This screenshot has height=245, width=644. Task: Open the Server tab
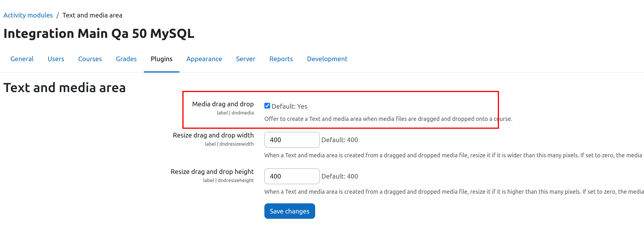click(x=245, y=59)
